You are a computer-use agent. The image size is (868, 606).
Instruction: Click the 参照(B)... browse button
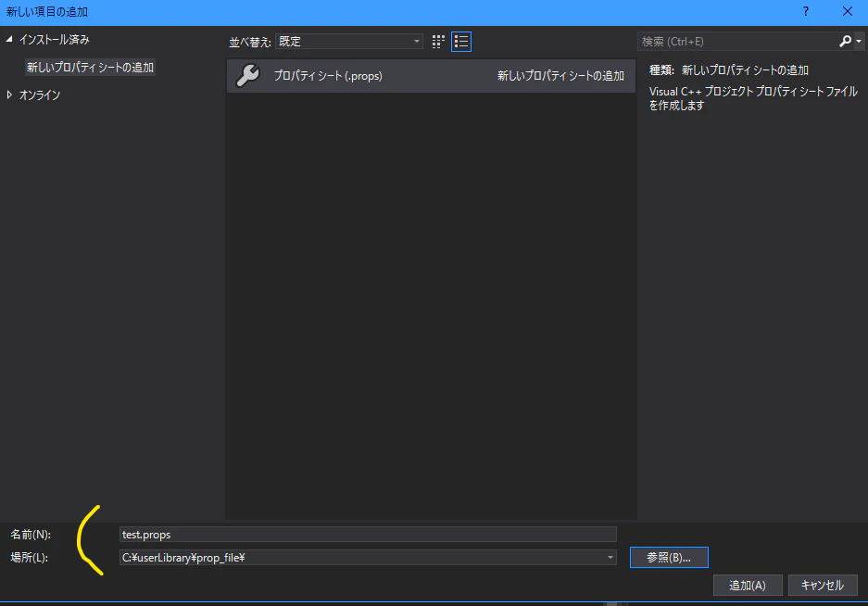click(x=669, y=557)
